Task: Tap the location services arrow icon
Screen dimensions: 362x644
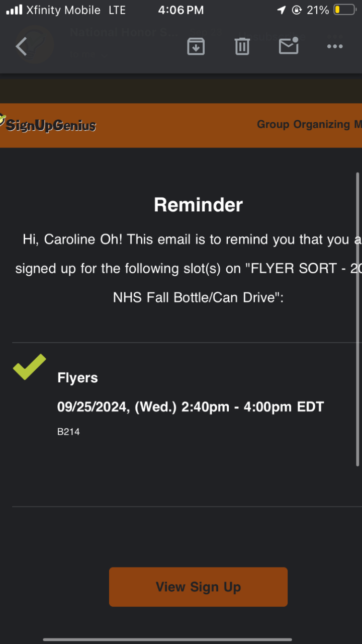Action: 280,10
